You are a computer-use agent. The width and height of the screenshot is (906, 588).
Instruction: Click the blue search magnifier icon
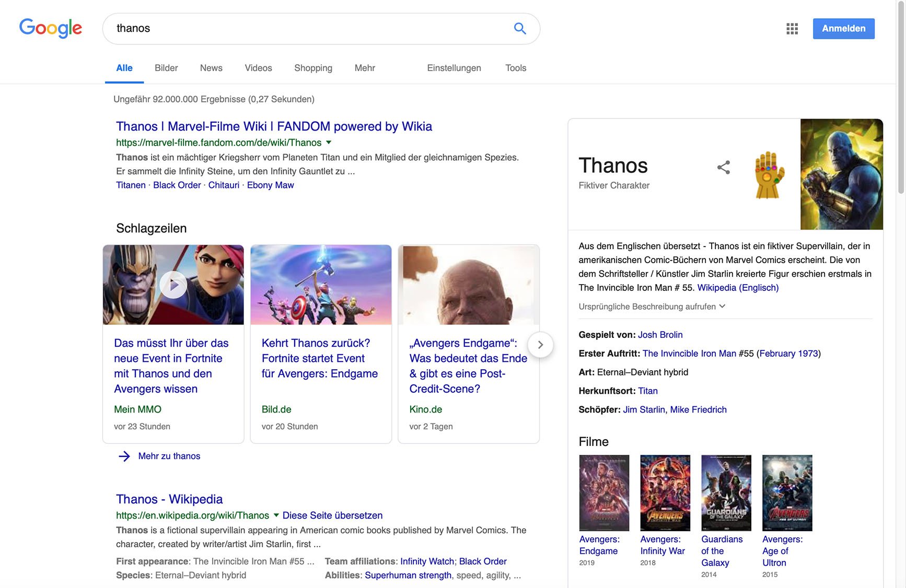point(520,28)
